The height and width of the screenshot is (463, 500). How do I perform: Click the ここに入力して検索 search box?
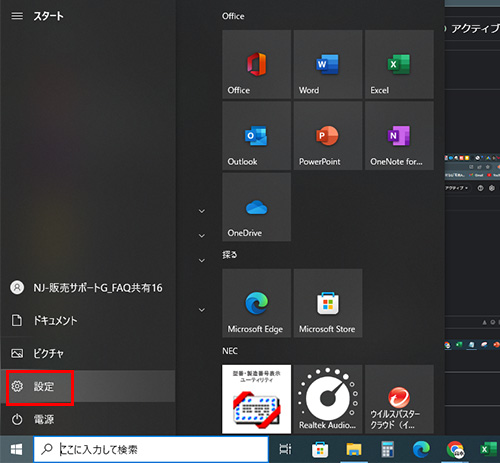point(151,449)
